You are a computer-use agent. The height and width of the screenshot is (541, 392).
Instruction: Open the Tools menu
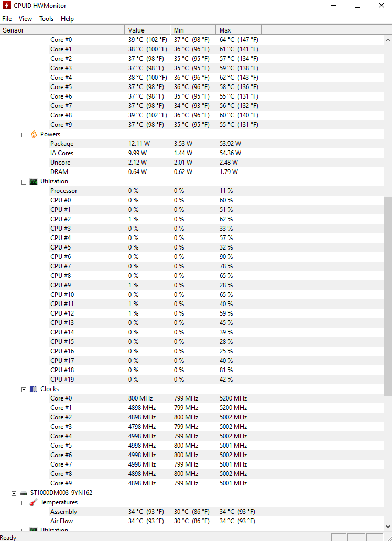click(x=46, y=19)
